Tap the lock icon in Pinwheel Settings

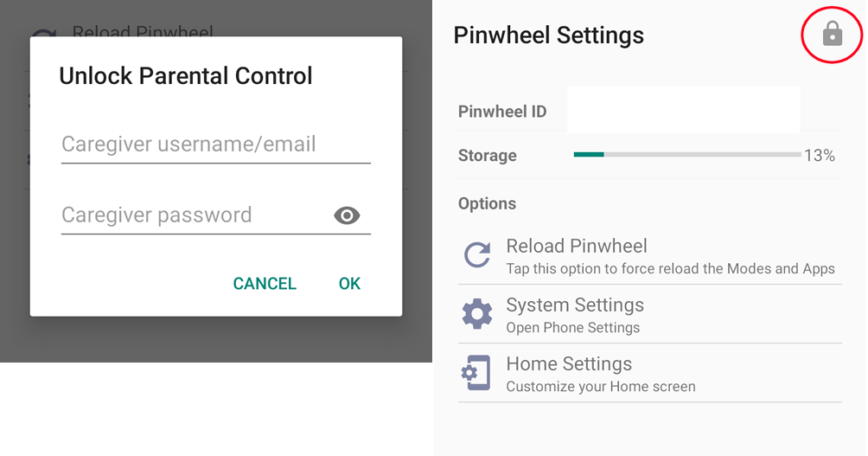pos(832,34)
